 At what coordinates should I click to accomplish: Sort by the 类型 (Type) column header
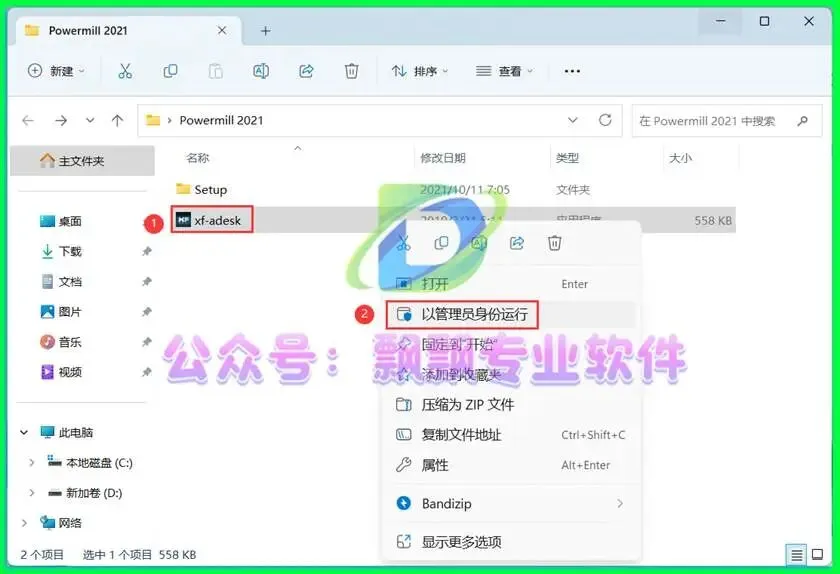click(x=567, y=158)
